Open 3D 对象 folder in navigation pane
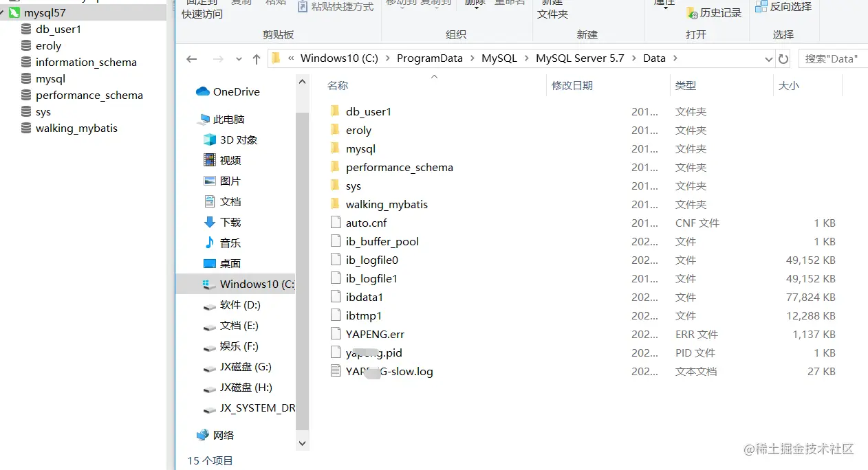Image resolution: width=868 pixels, height=470 pixels. pos(230,139)
